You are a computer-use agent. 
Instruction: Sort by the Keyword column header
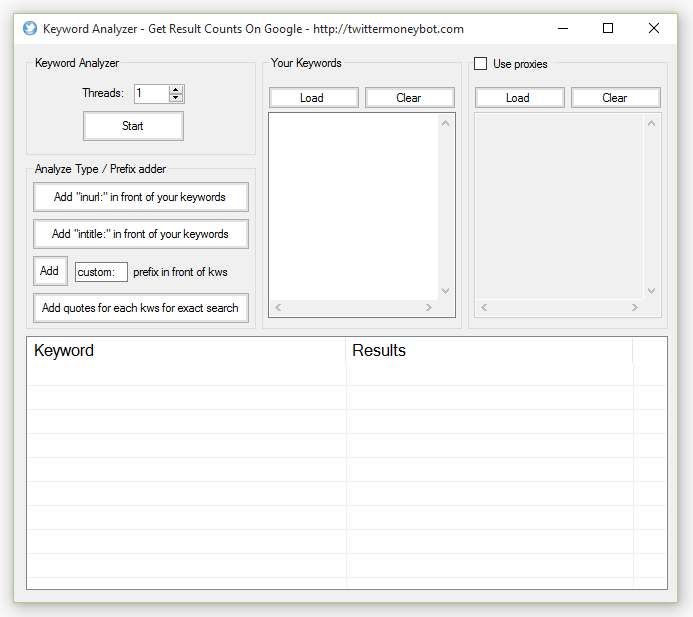pos(187,350)
